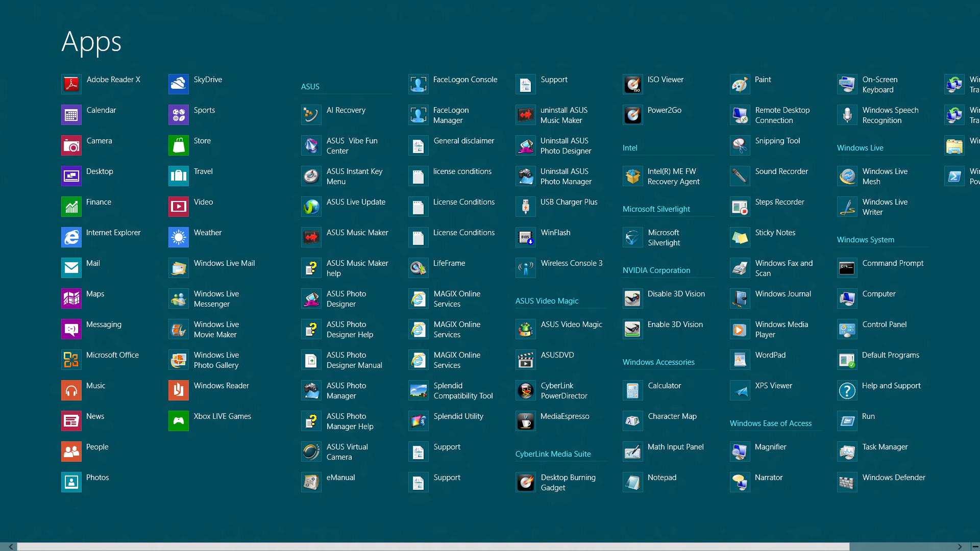Toggle CyberLink Media Suite section
This screenshot has height=551, width=980.
coord(553,454)
